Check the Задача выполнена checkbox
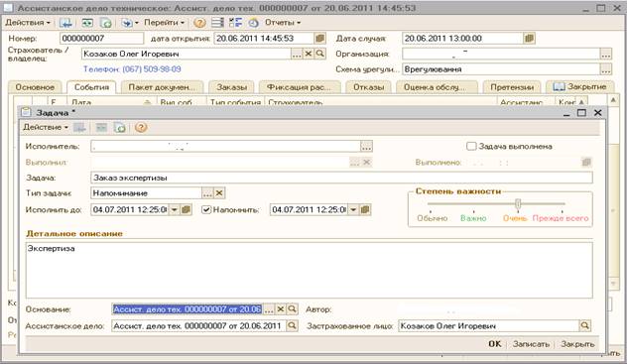This screenshot has height=364, width=627. (x=471, y=146)
